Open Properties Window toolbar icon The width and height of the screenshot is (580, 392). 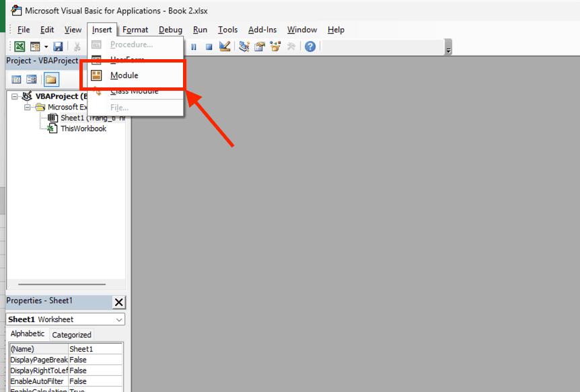[x=260, y=46]
